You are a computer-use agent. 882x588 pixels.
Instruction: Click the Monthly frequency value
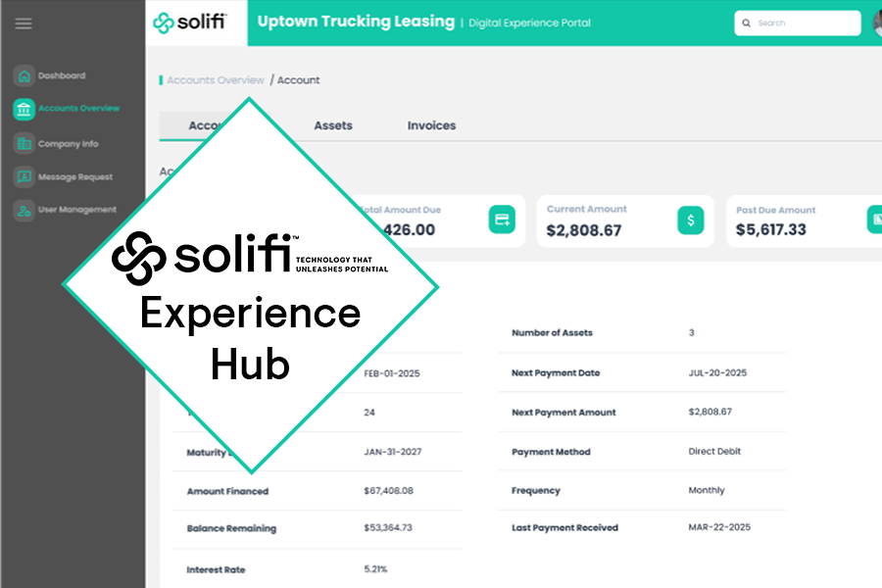[x=707, y=491]
